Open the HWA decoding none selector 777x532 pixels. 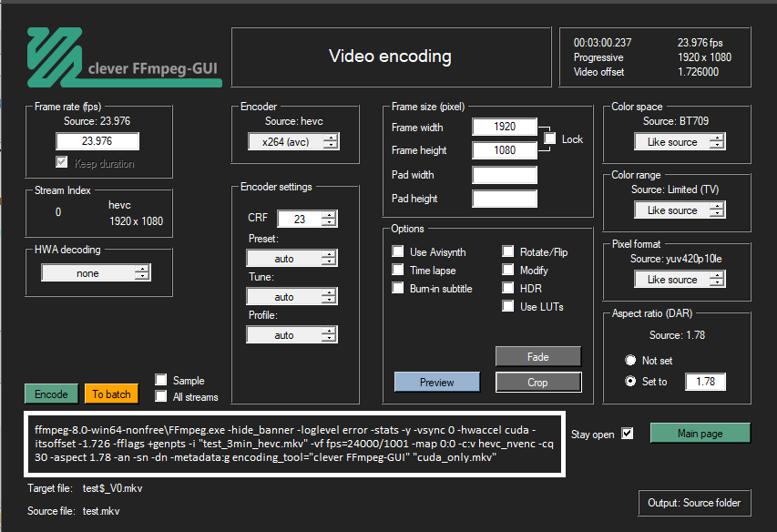(x=97, y=273)
